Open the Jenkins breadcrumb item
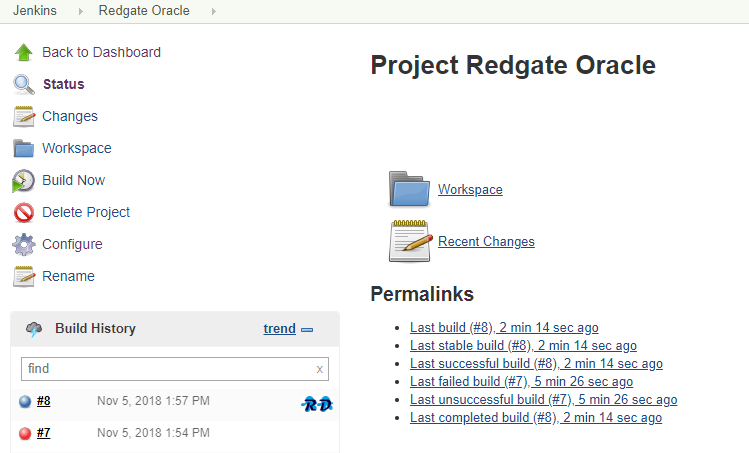The width and height of the screenshot is (749, 453). (x=35, y=11)
